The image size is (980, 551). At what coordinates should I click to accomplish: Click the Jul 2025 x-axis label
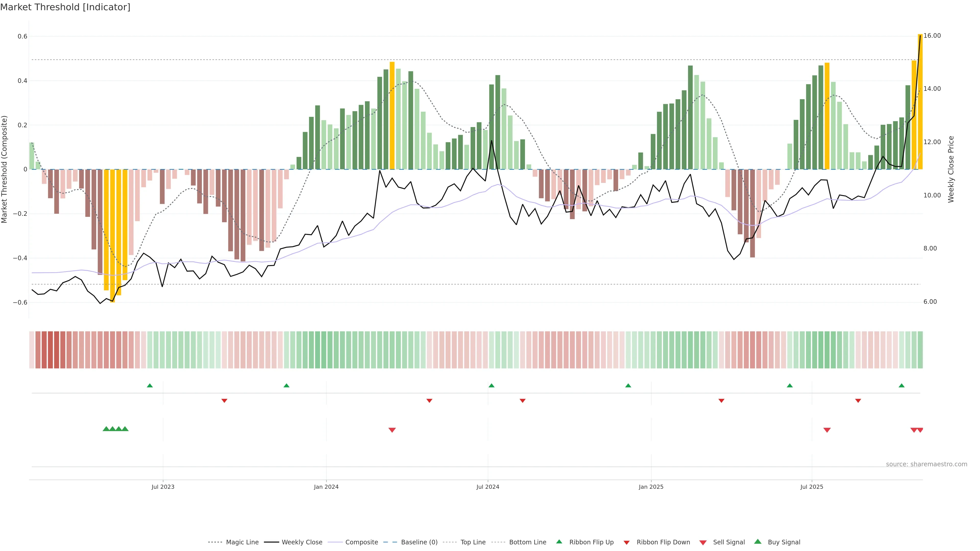pyautogui.click(x=812, y=487)
